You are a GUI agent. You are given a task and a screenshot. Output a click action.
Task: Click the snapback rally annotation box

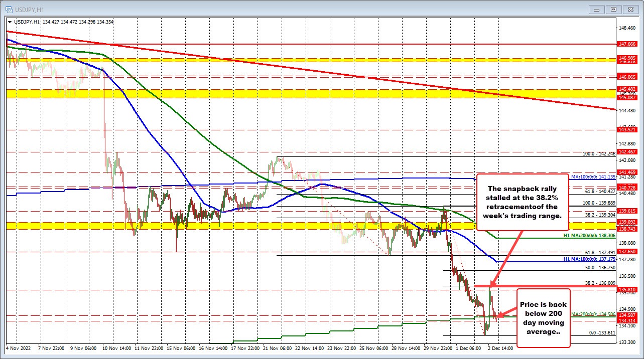tap(523, 203)
